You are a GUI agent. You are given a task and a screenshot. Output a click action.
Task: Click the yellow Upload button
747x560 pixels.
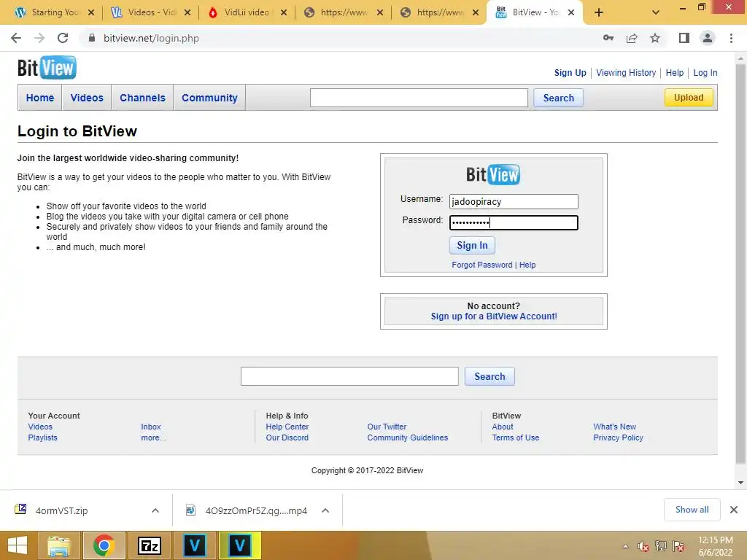click(x=689, y=97)
